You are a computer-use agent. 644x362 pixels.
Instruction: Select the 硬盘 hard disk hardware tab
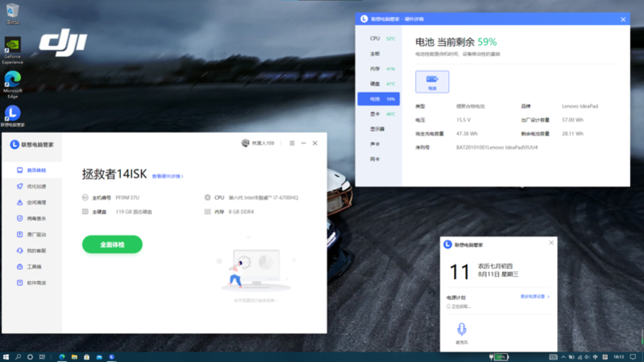[x=378, y=84]
